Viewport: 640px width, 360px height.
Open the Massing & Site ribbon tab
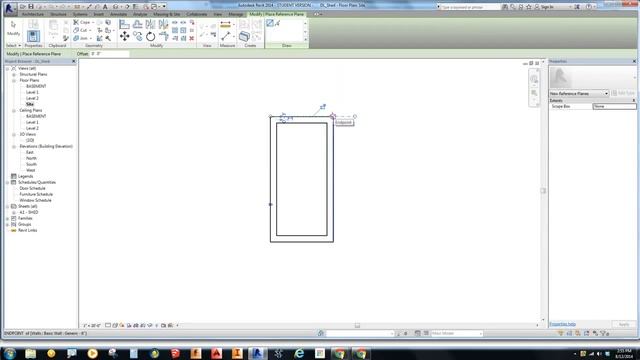[x=167, y=14]
